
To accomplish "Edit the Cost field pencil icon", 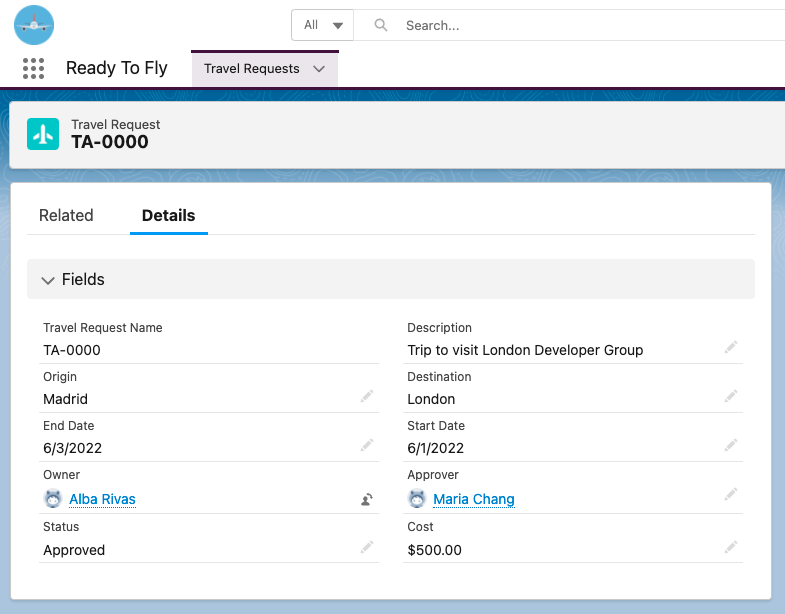I will (x=730, y=547).
